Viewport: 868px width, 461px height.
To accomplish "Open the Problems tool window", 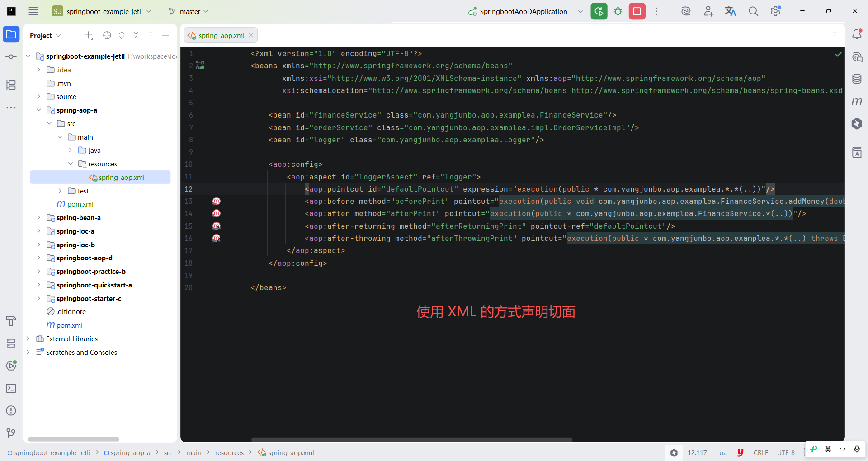I will pos(11,410).
